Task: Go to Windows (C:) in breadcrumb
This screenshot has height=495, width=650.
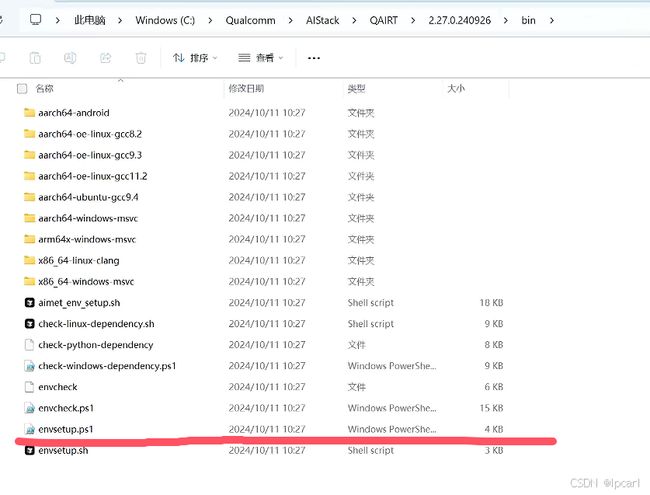Action: (165, 20)
